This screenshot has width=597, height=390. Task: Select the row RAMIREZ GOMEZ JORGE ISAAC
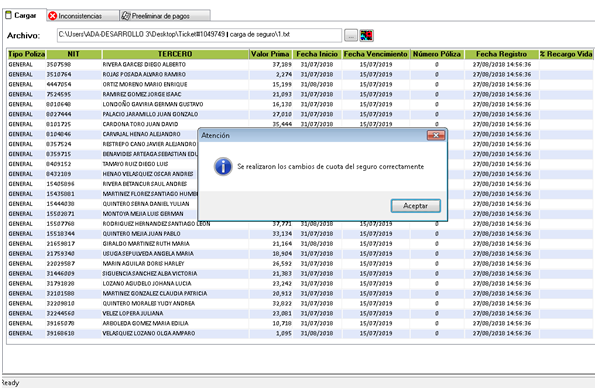[x=300, y=94]
